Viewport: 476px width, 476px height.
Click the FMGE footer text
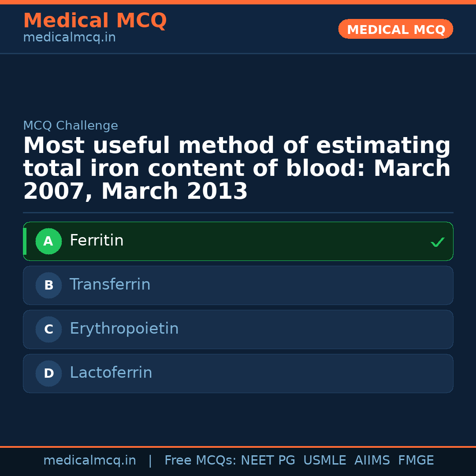click(x=416, y=461)
